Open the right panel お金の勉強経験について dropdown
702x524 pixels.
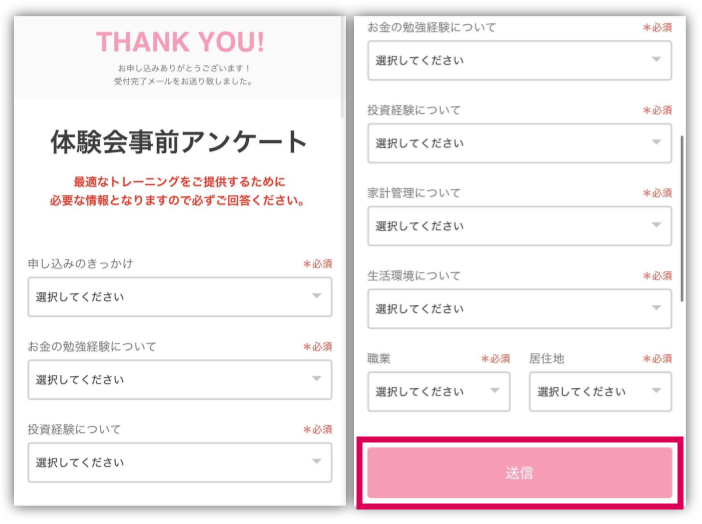[x=519, y=60]
